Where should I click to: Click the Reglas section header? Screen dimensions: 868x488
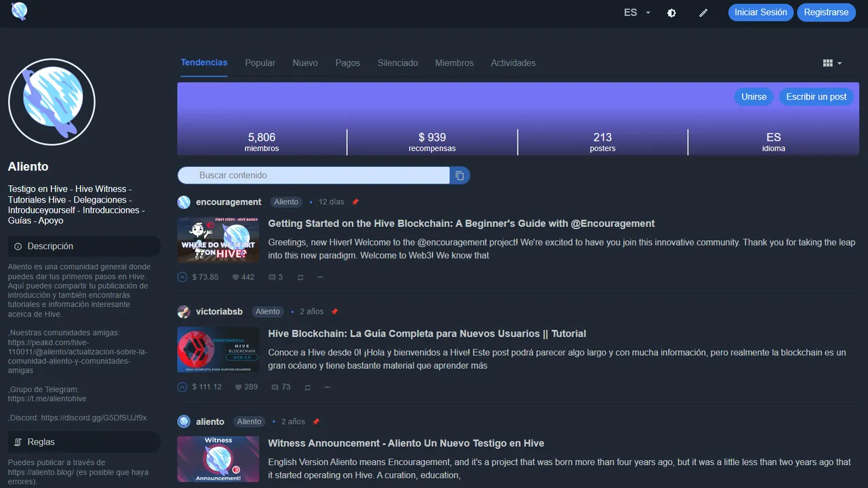pos(84,442)
